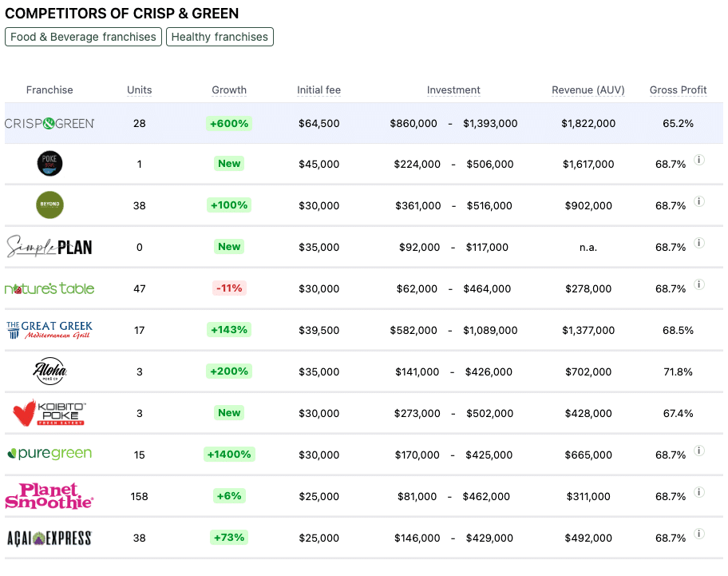The width and height of the screenshot is (728, 576).
Task: Click the Crisp & Green franchise logo
Action: [x=49, y=124]
